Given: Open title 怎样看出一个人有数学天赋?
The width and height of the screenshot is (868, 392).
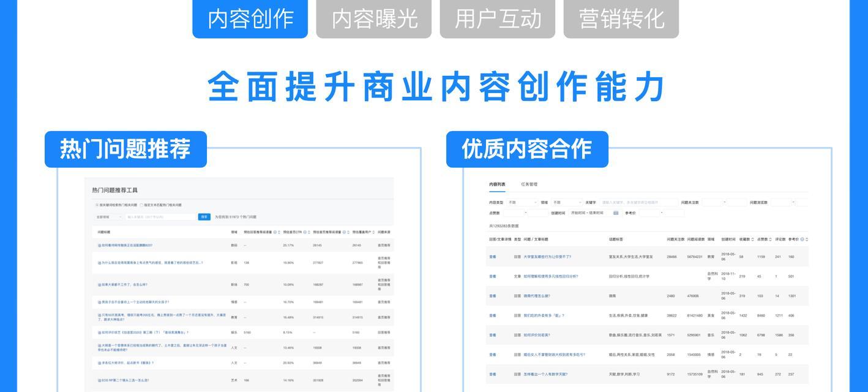Looking at the screenshot, I should [545, 374].
